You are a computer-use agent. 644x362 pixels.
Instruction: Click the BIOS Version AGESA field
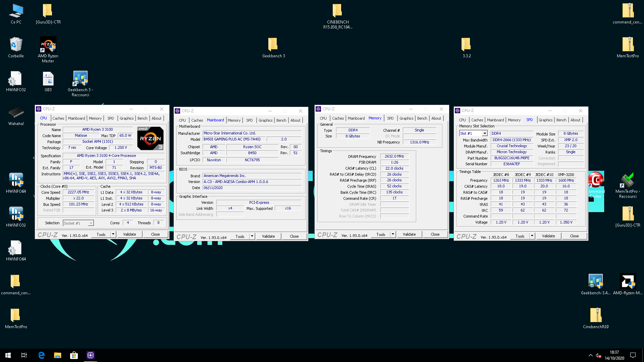click(x=252, y=182)
